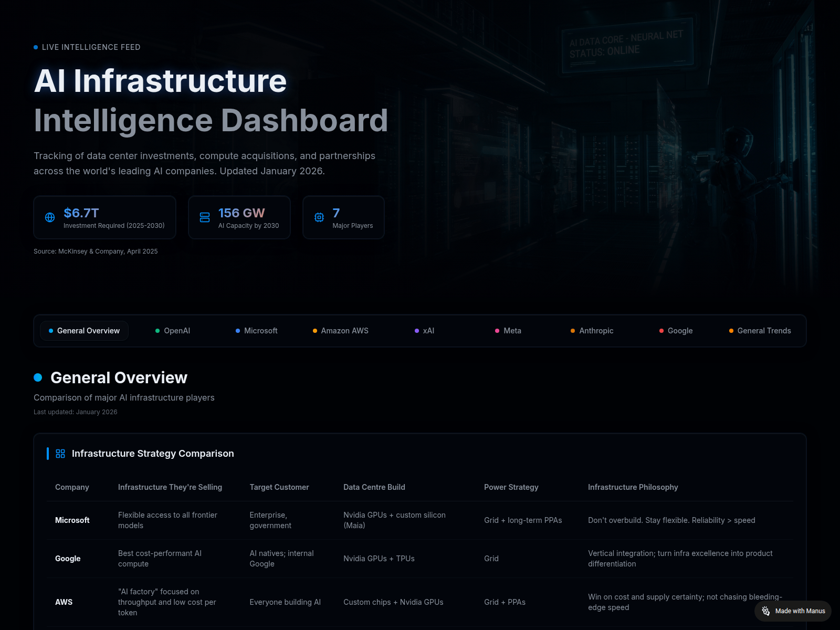Screen dimensions: 840x630
Task: Click the 'LIVE INTELLIGENCE FEED' label
Action: 91,47
